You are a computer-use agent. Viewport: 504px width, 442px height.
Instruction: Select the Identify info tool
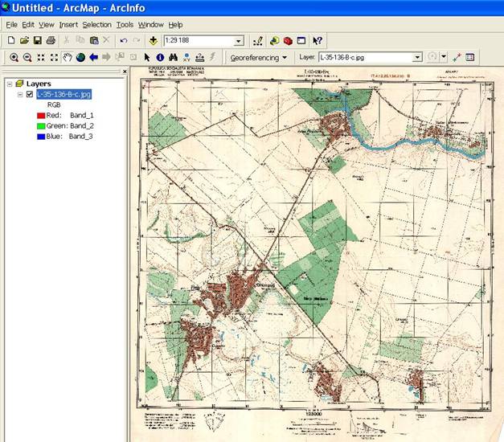(x=160, y=58)
